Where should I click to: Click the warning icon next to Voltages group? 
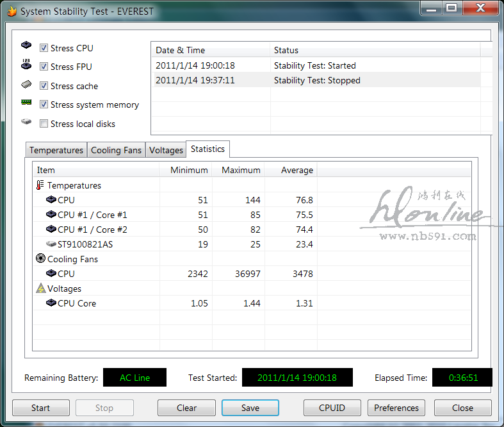click(x=40, y=289)
